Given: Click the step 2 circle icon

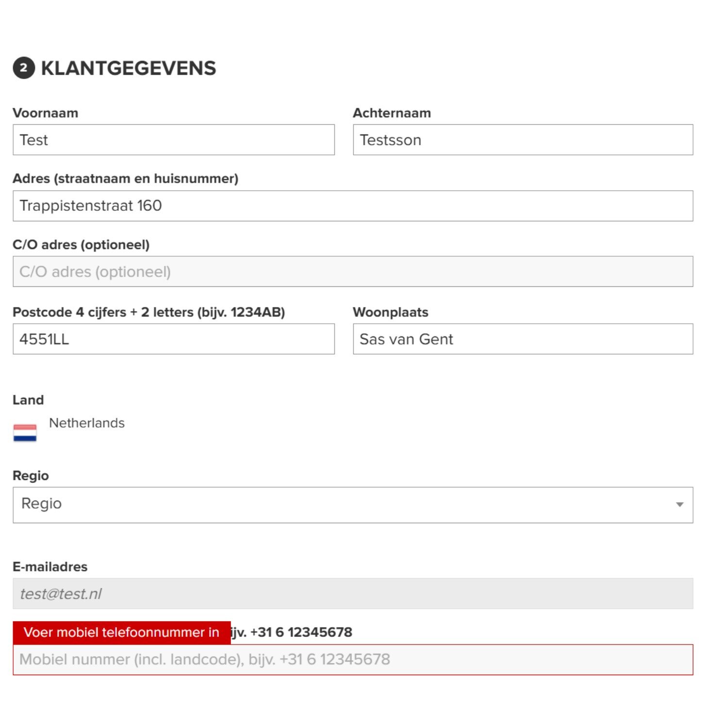Looking at the screenshot, I should [24, 68].
